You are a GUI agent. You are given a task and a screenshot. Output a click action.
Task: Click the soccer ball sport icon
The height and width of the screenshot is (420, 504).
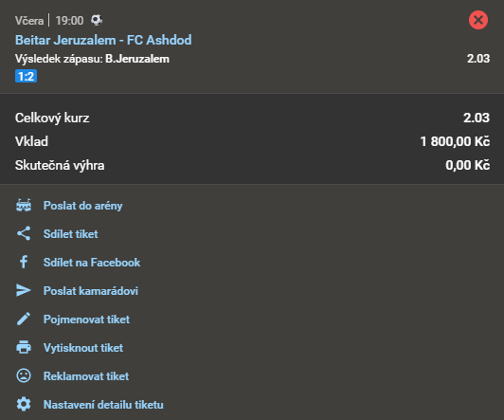97,20
